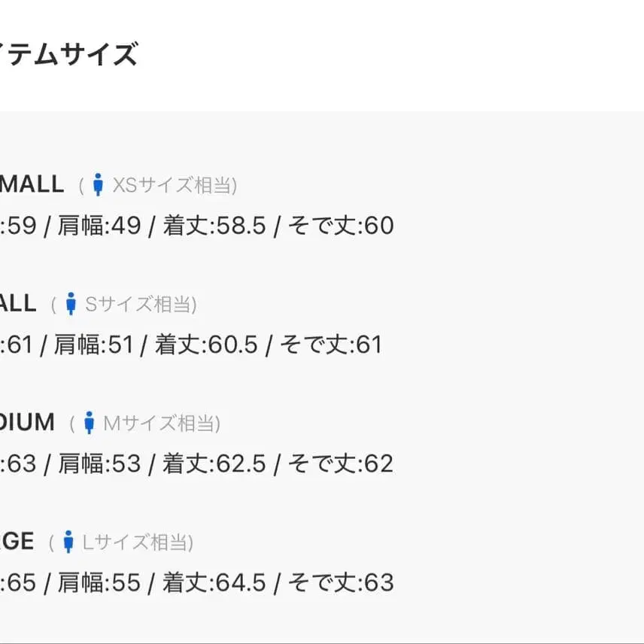Select the X-SMALL size label

point(32,184)
